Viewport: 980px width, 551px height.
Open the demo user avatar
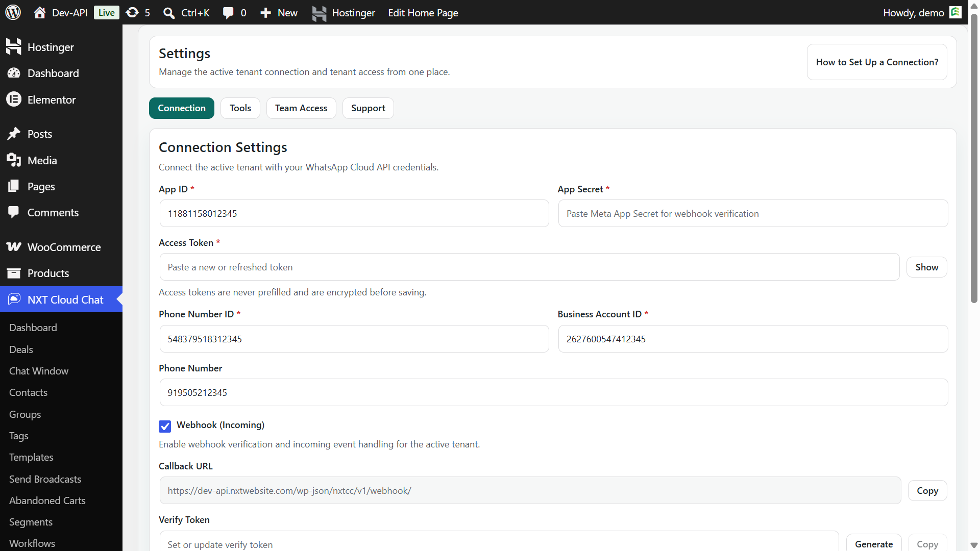[955, 12]
